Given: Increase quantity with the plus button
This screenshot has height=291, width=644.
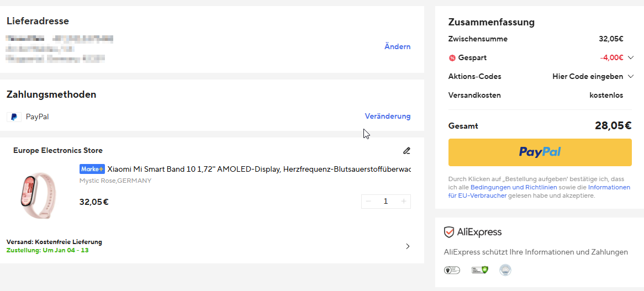Looking at the screenshot, I should click(404, 202).
